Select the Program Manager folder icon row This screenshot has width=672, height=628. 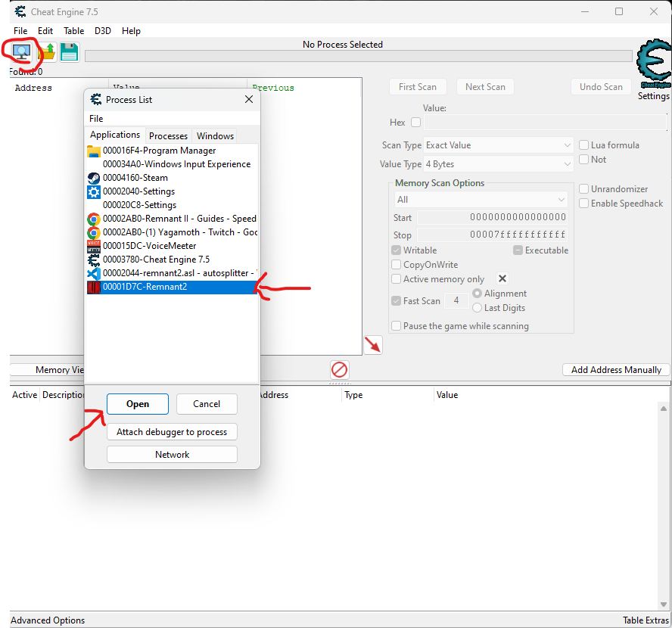coord(172,151)
